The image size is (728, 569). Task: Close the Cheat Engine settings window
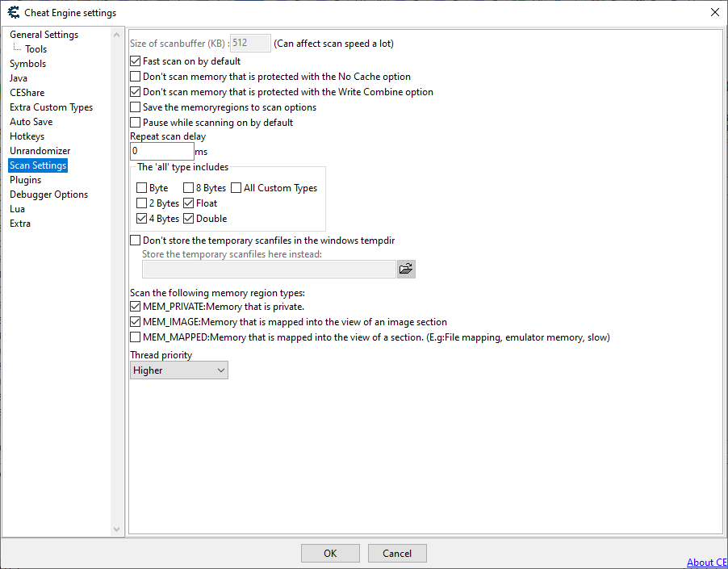pyautogui.click(x=714, y=12)
